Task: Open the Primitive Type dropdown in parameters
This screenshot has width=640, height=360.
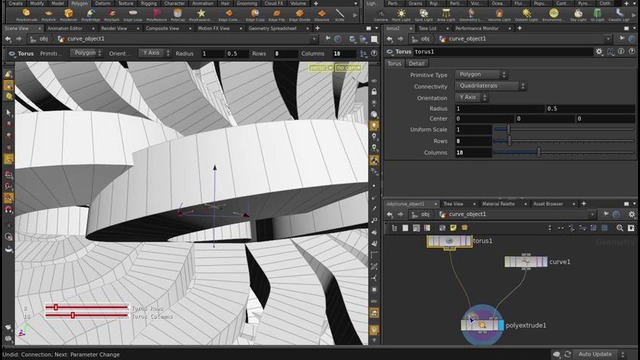Action: pos(481,75)
